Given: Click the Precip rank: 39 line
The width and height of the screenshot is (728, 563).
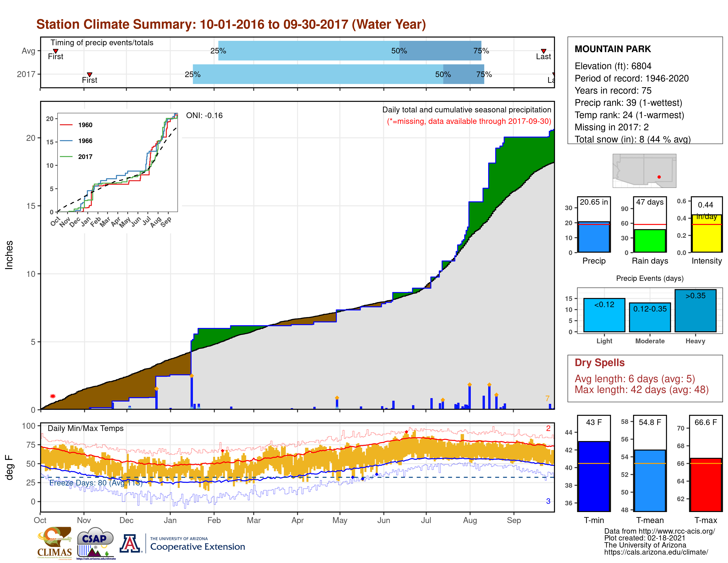Looking at the screenshot, I should tap(628, 103).
